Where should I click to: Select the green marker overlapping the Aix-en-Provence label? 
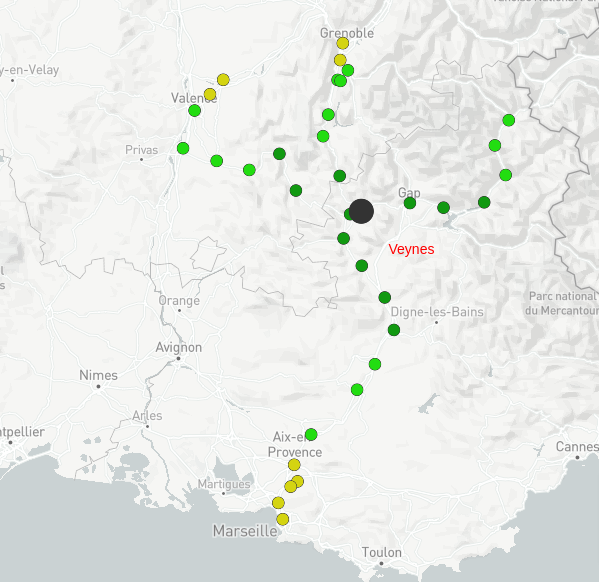[311, 434]
